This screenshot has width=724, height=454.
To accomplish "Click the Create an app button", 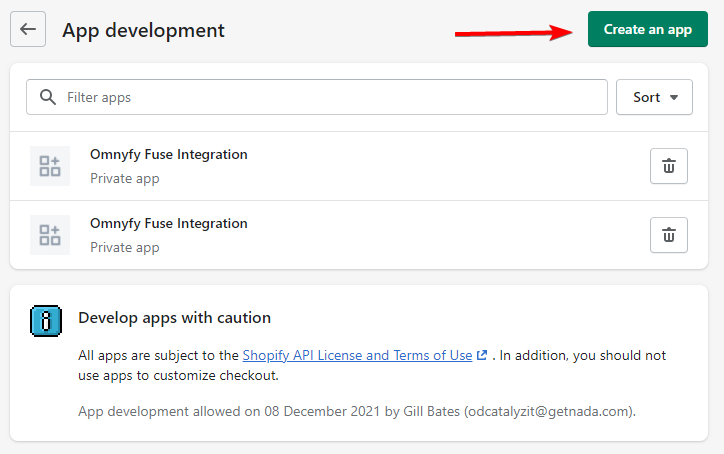I will click(x=647, y=29).
